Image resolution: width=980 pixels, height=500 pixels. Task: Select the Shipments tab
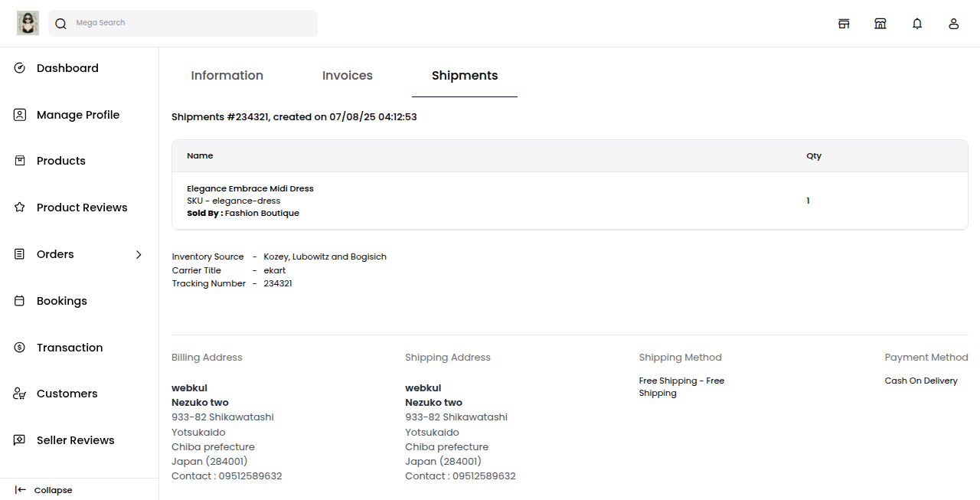(465, 76)
